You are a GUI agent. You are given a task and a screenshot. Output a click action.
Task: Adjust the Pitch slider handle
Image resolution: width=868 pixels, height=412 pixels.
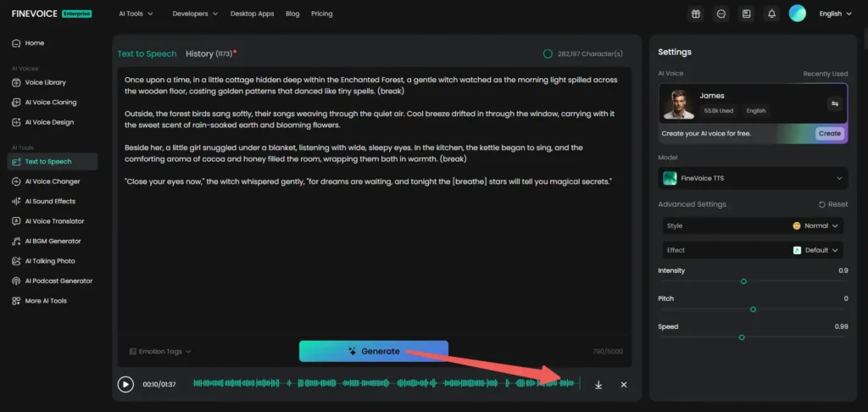pos(753,309)
